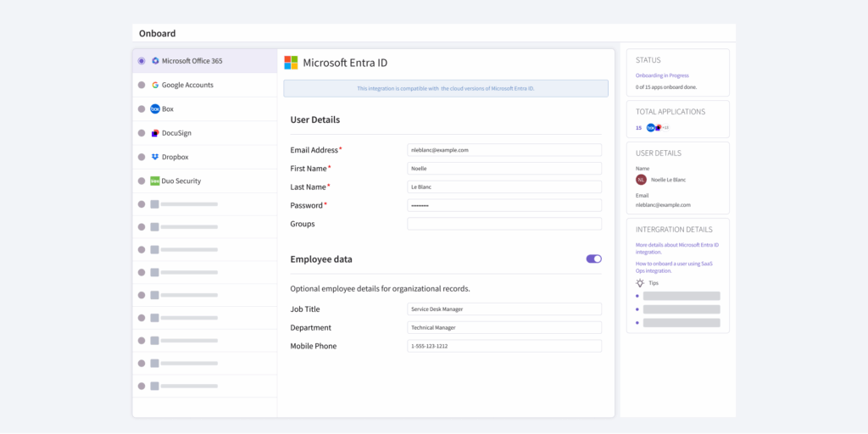Image resolution: width=868 pixels, height=434 pixels.
Task: Click the Microsoft Entra ID logo
Action: (291, 63)
